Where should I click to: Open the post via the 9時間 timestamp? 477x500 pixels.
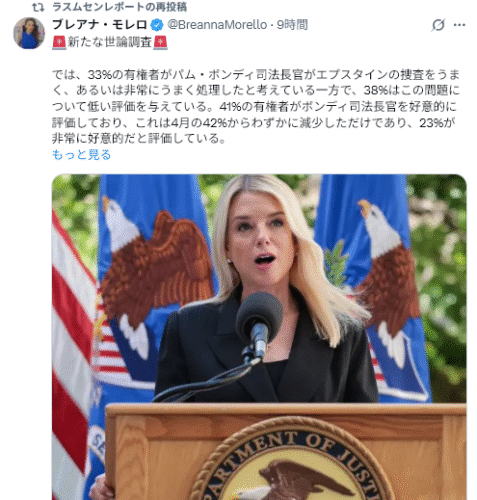click(x=292, y=25)
